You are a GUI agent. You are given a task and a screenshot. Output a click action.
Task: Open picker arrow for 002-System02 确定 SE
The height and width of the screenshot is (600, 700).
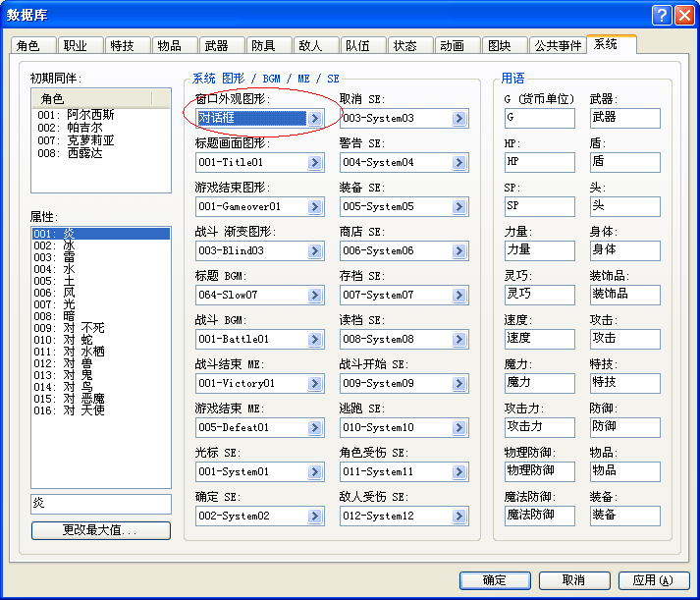click(x=315, y=516)
